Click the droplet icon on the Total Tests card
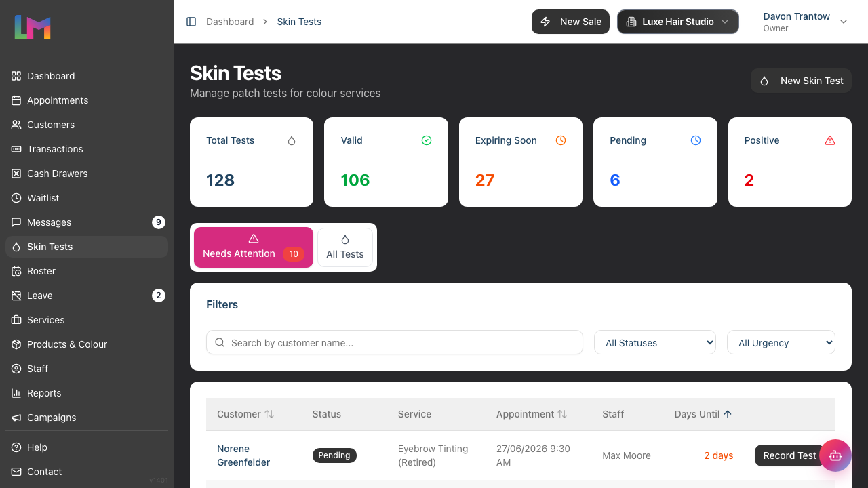 point(292,140)
